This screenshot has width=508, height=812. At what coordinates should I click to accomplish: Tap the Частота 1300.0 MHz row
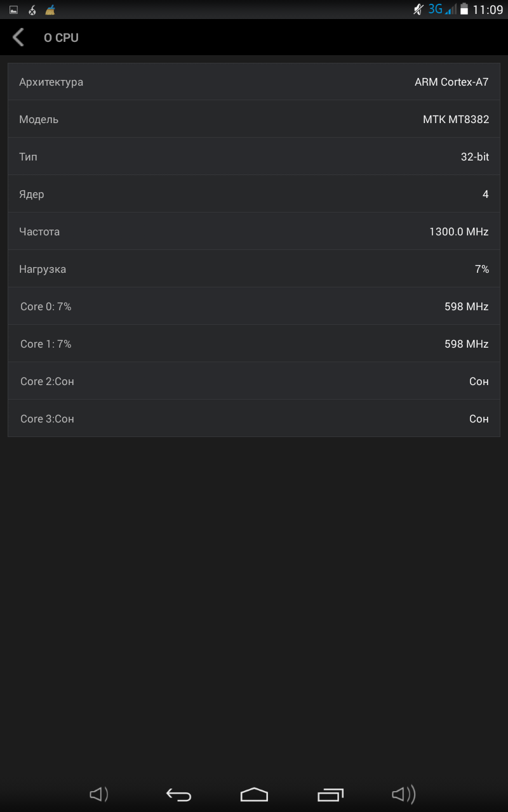click(254, 232)
